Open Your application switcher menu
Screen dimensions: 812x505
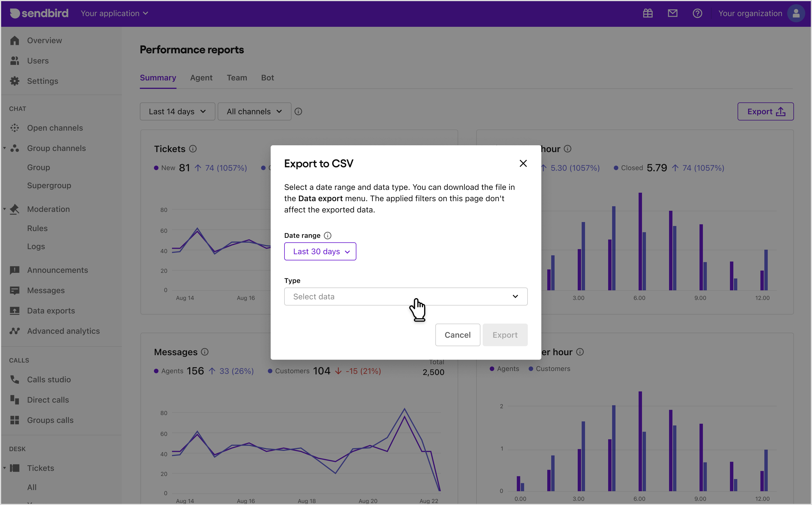(114, 13)
